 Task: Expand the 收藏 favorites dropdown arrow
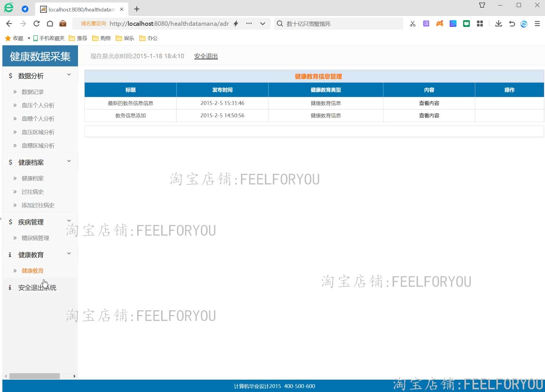pos(29,38)
